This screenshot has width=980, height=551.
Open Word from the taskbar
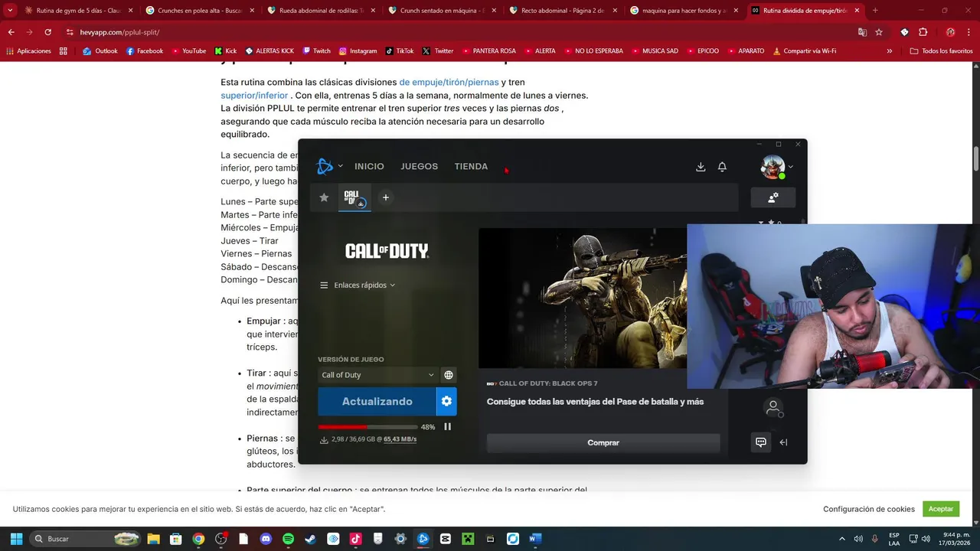[535, 539]
